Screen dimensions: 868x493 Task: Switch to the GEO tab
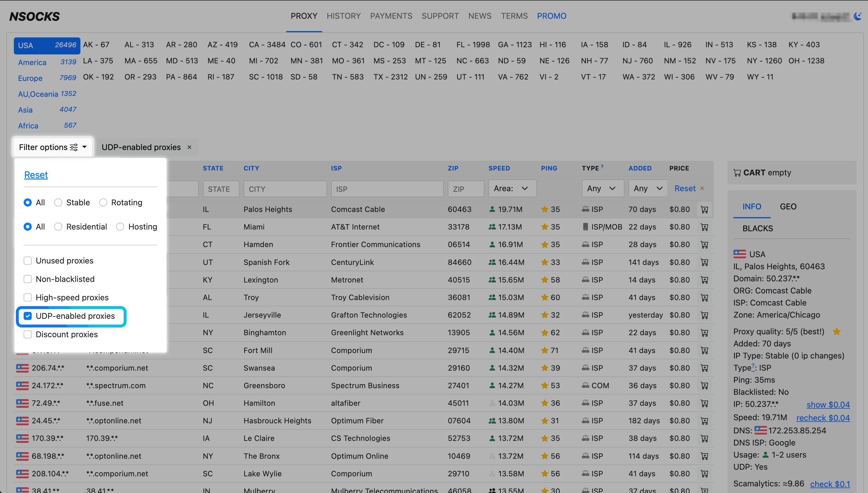[788, 206]
